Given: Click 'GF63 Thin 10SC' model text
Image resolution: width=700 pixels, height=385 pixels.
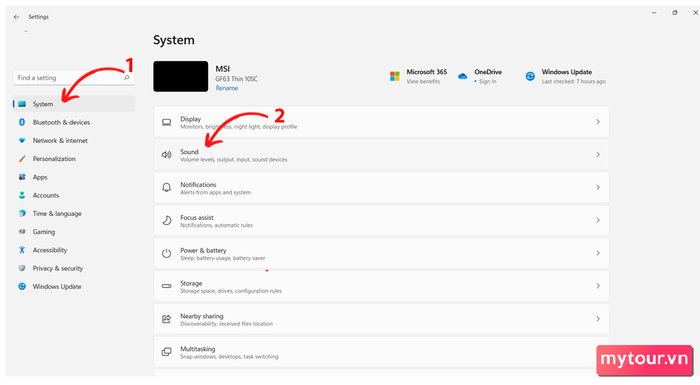Looking at the screenshot, I should click(237, 79).
